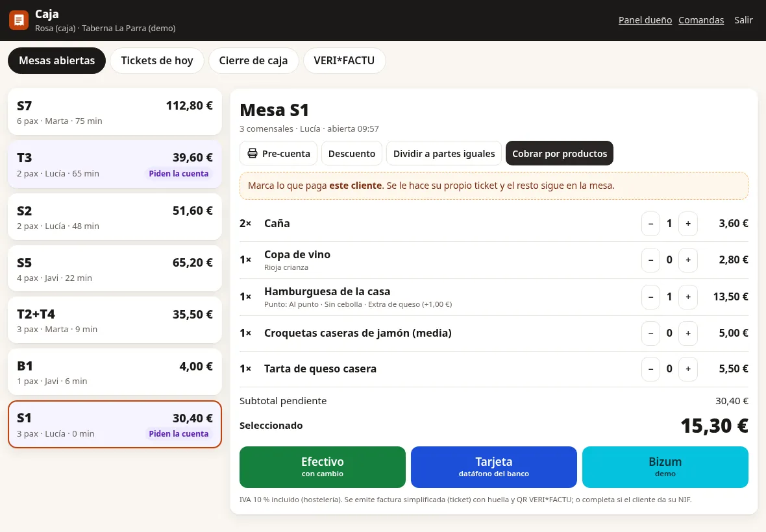Click 3 comensales · Lucía subtitle
The width and height of the screenshot is (766, 532).
309,129
